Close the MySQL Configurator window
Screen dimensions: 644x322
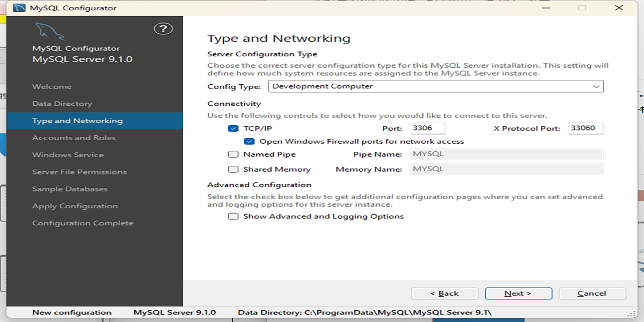[x=619, y=8]
